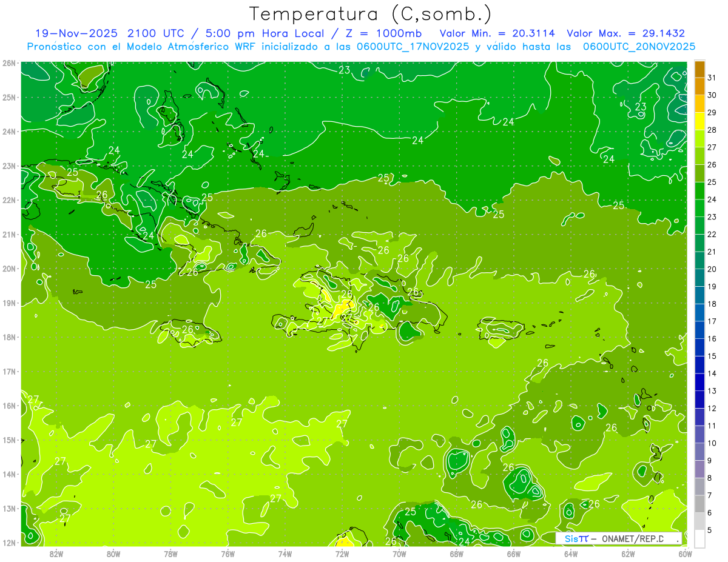Image resolution: width=728 pixels, height=562 pixels.
Task: Click the color scale label '10'
Action: (712, 443)
